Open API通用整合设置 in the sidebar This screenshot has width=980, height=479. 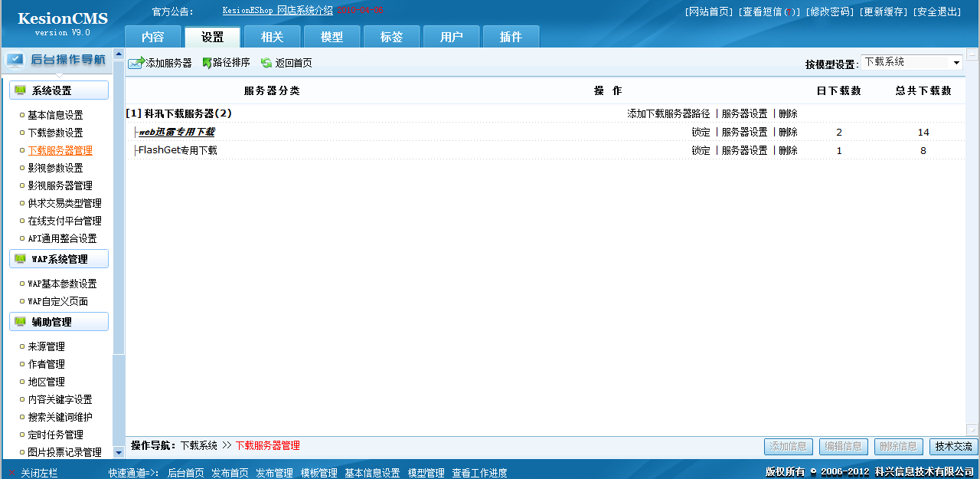pyautogui.click(x=62, y=238)
